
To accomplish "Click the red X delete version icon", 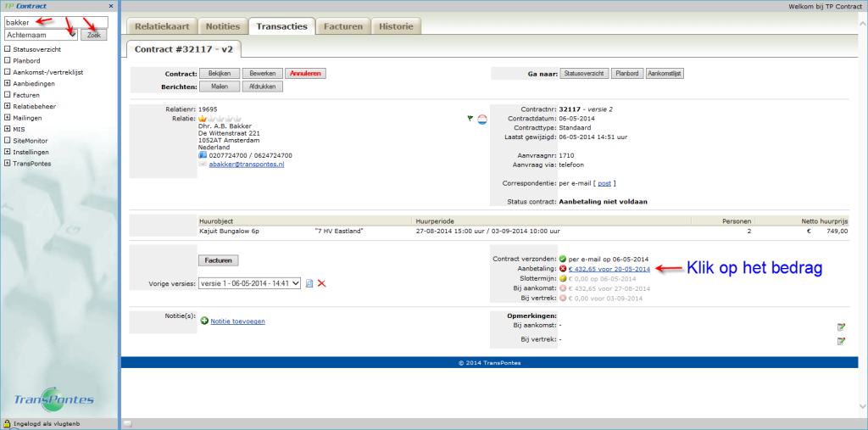I will (322, 283).
